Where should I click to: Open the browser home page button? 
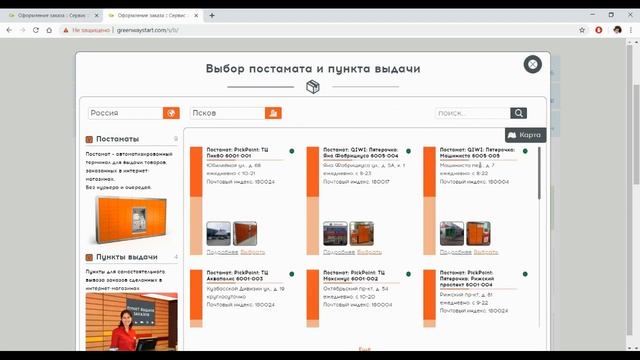point(49,30)
